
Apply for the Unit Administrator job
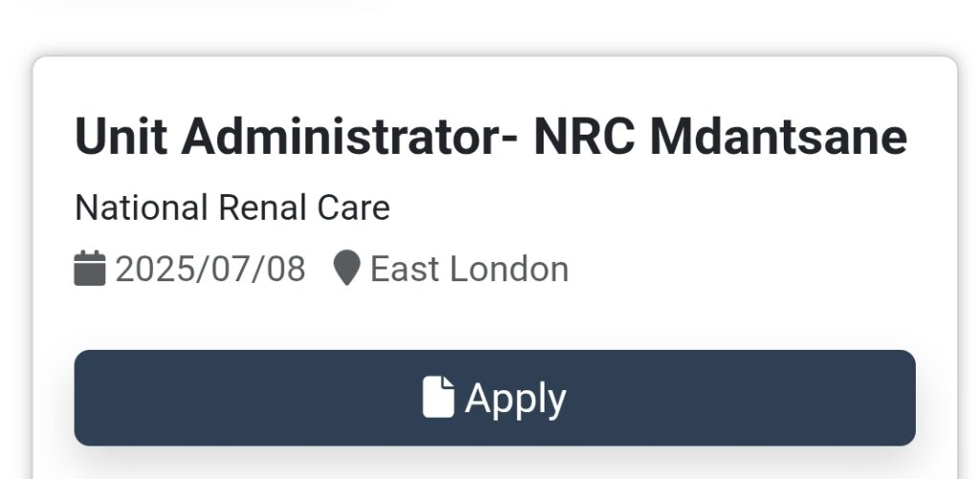point(495,398)
